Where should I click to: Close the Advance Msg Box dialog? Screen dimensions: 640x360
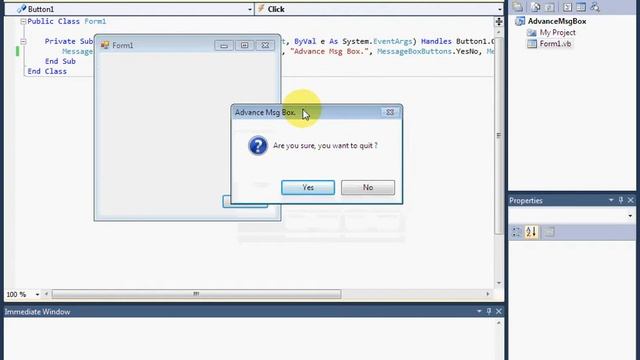pyautogui.click(x=390, y=112)
